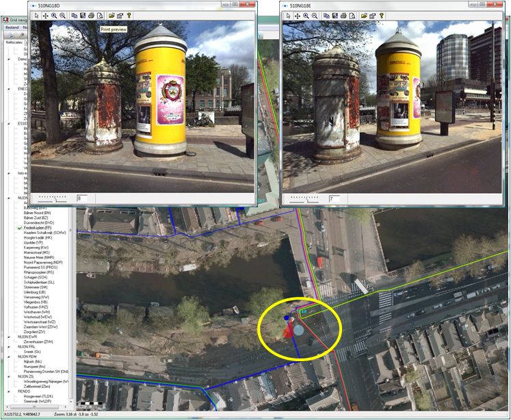Toggle the checked Frederiksplein (FP) item
The height and width of the screenshot is (420, 511).
21,227
